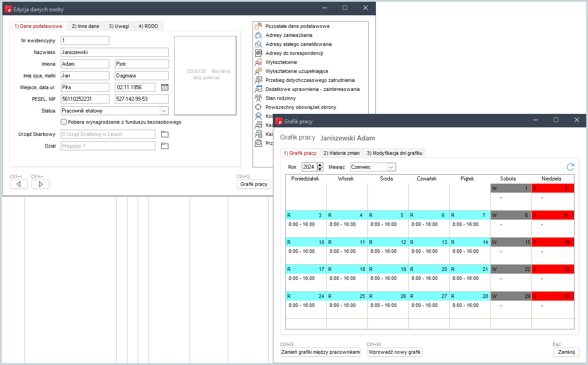Open the calendar picker beside birth date

(x=165, y=87)
